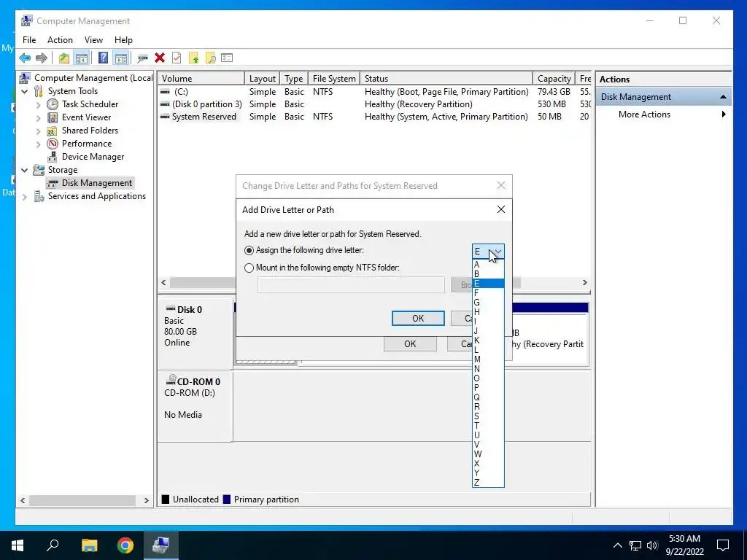
Task: Choose drive letter M from the list
Action: [488, 359]
